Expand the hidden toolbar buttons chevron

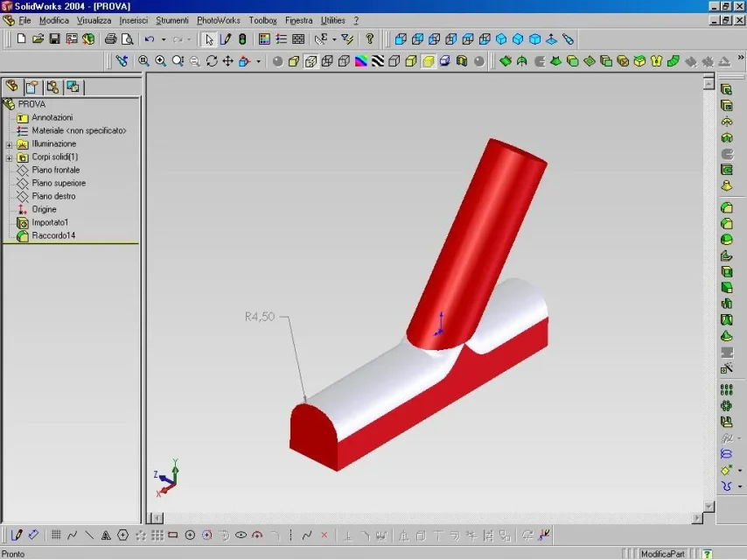click(x=741, y=57)
